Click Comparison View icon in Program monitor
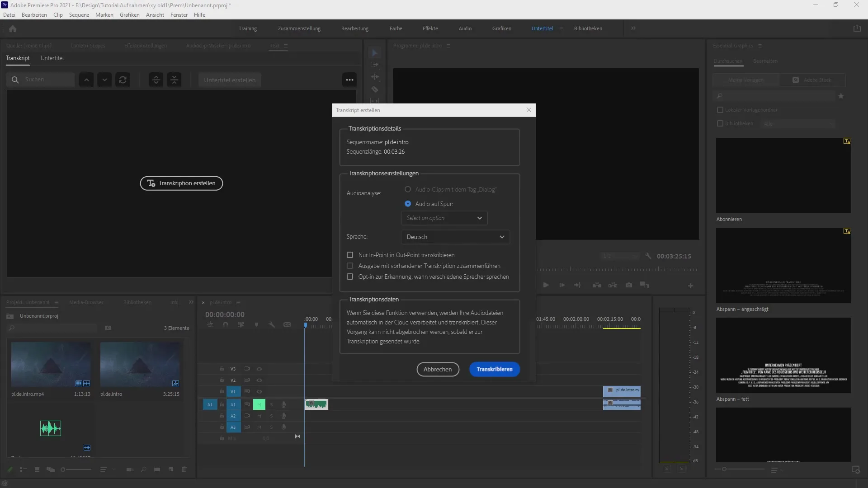This screenshot has height=488, width=868. click(645, 285)
